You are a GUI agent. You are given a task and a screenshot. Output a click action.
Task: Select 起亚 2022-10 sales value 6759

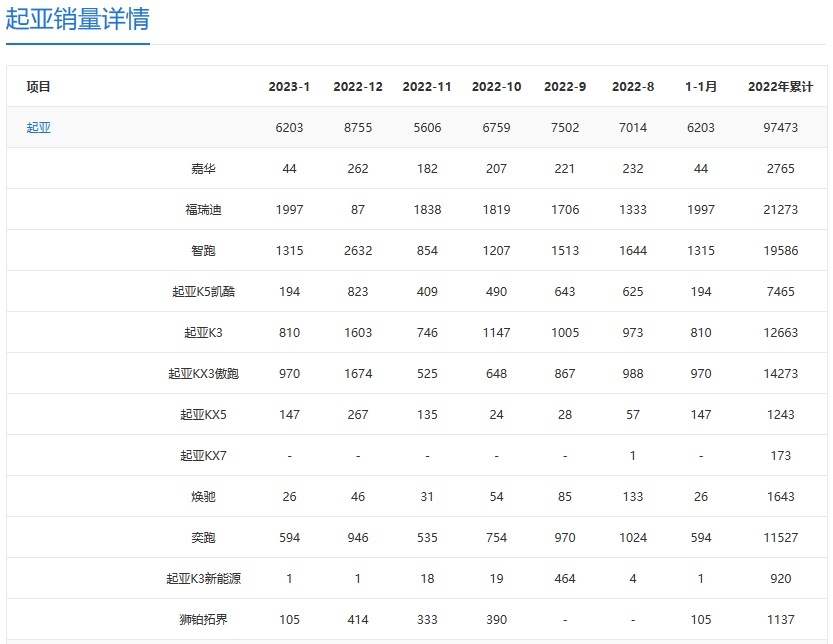coord(496,128)
